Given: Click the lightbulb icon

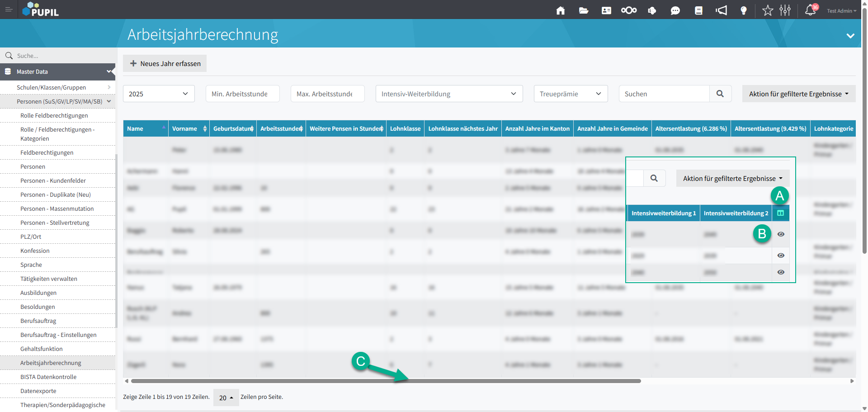Looking at the screenshot, I should point(744,10).
